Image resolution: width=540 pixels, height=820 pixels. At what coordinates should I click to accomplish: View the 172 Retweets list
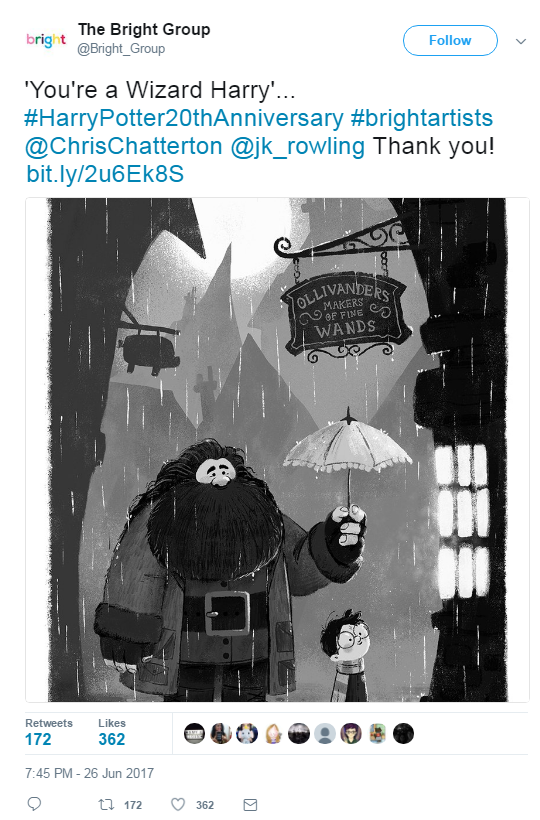tap(49, 732)
